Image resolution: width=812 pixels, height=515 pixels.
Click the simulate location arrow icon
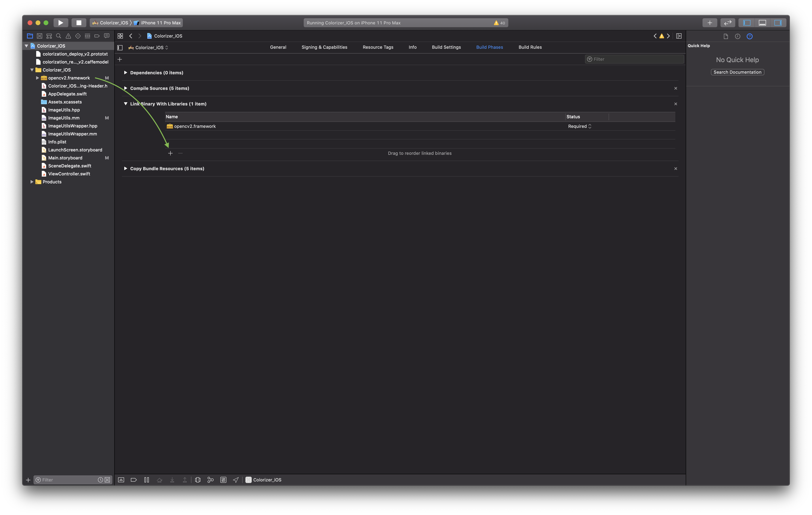pos(236,480)
